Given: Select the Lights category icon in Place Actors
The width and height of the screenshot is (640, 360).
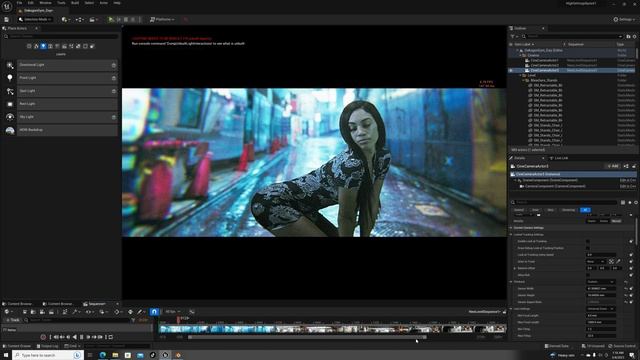Looking at the screenshot, I should pyautogui.click(x=43, y=46).
